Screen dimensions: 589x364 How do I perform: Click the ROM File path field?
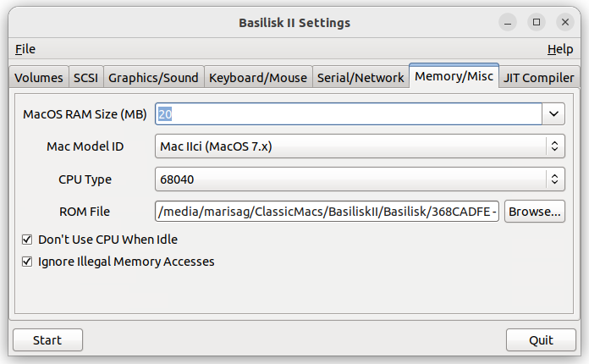(327, 212)
